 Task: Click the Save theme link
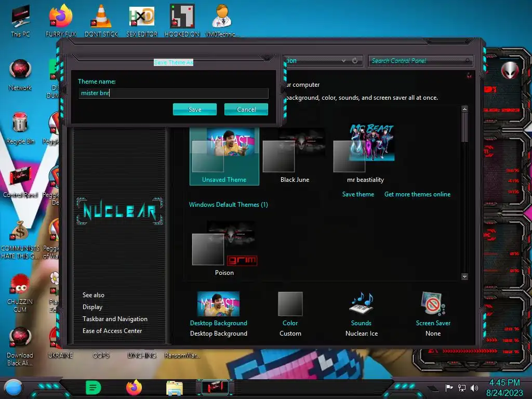[358, 194]
